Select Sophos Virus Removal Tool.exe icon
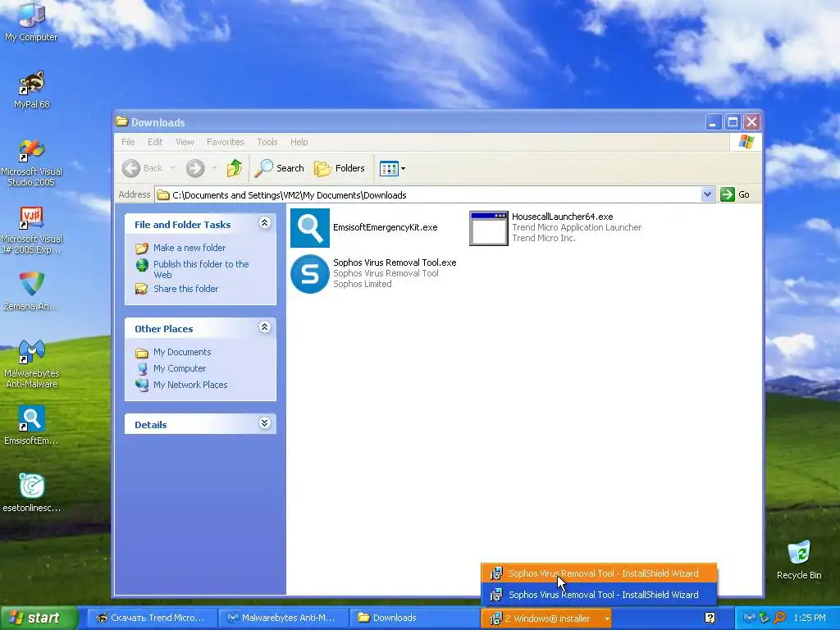 pos(309,274)
